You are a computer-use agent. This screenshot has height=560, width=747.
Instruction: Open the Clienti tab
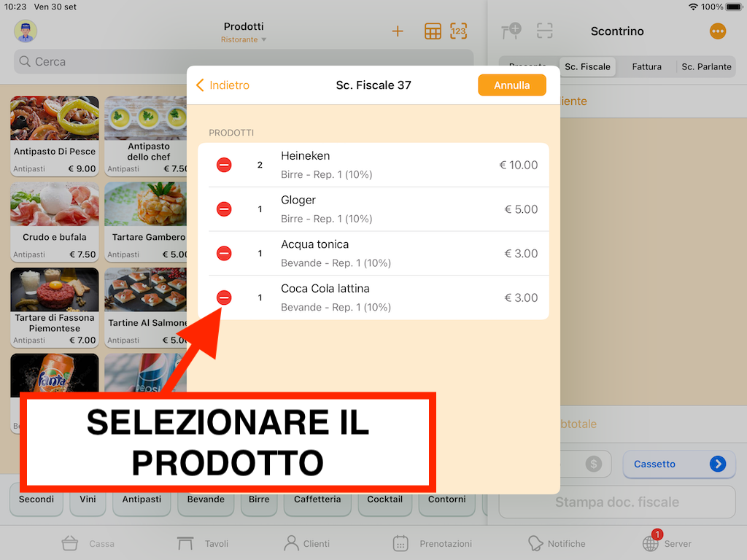(x=306, y=543)
